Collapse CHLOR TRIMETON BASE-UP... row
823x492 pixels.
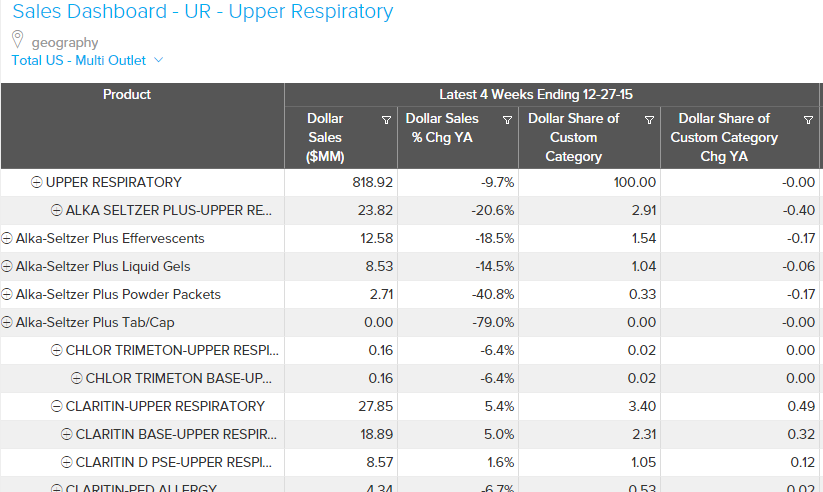click(x=77, y=379)
